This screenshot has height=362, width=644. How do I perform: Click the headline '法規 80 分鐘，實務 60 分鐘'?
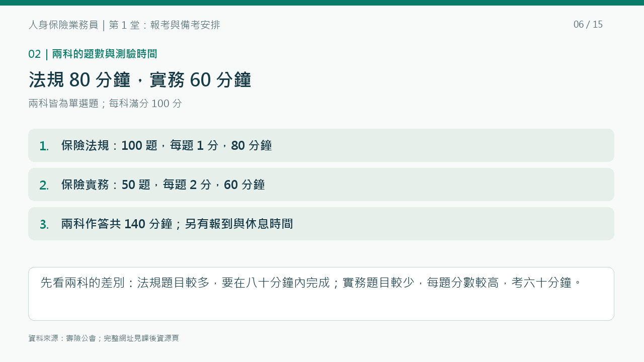(x=140, y=80)
